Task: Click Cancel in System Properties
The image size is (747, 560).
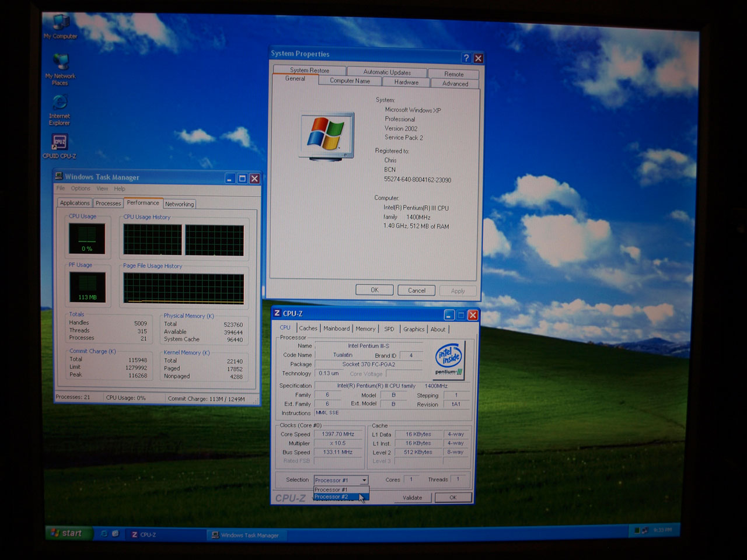Action: click(417, 290)
